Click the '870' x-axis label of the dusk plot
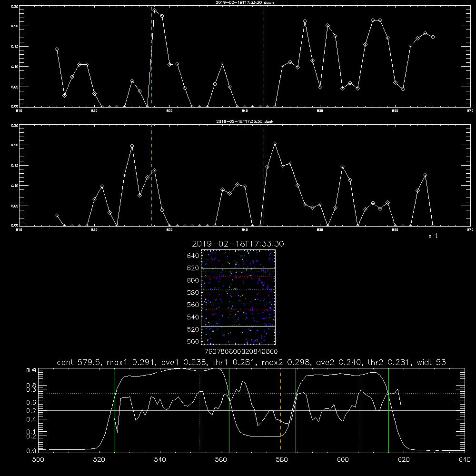This screenshot has height=476, width=476. coord(470,230)
